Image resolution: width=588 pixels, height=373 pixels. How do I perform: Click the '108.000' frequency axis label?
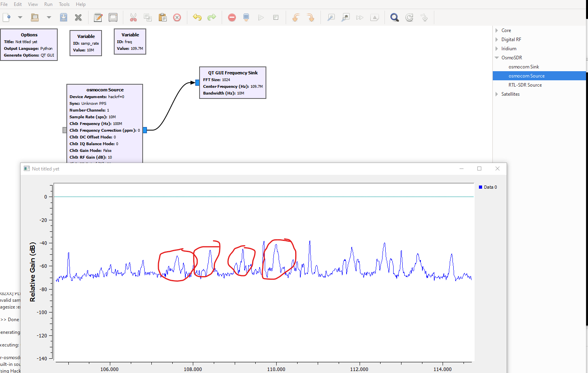point(193,369)
